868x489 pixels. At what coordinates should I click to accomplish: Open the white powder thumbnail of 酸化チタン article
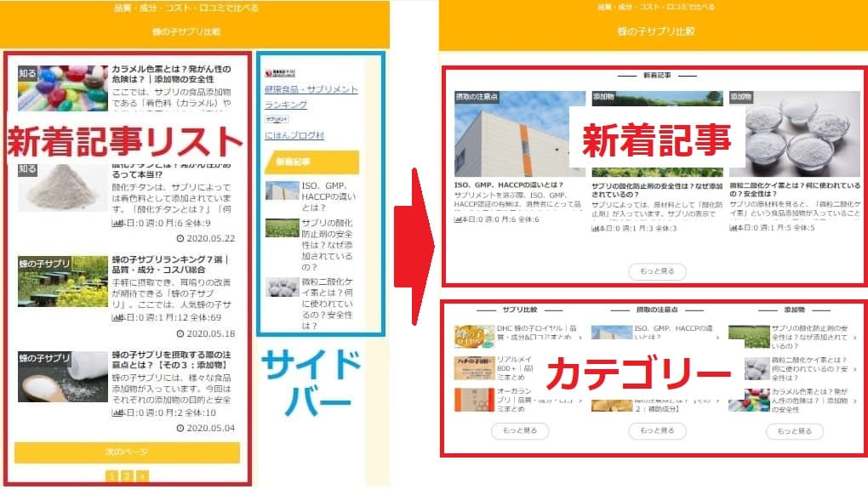(63, 188)
